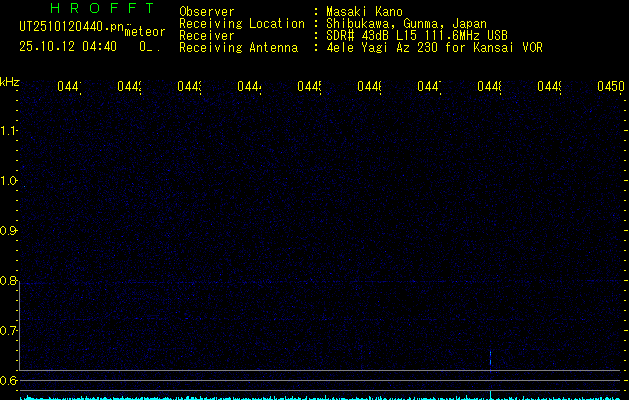Click the 'meteor' label in the header
The height and width of the screenshot is (400, 629).
144,32
